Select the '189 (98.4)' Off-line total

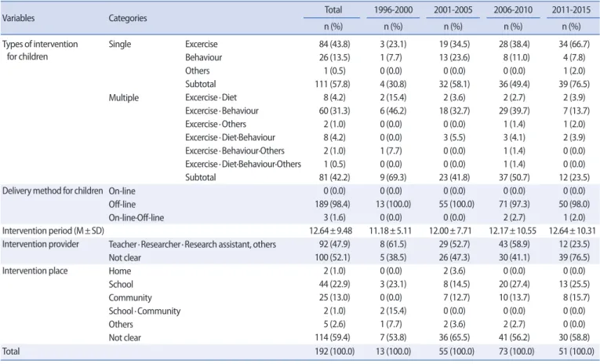click(332, 204)
